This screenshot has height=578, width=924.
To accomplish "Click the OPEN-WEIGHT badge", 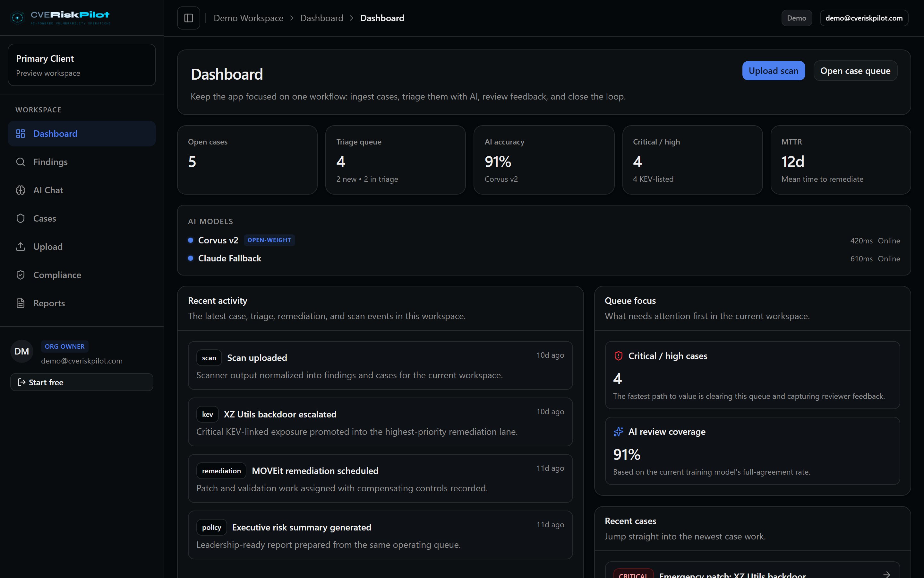I will pyautogui.click(x=269, y=240).
